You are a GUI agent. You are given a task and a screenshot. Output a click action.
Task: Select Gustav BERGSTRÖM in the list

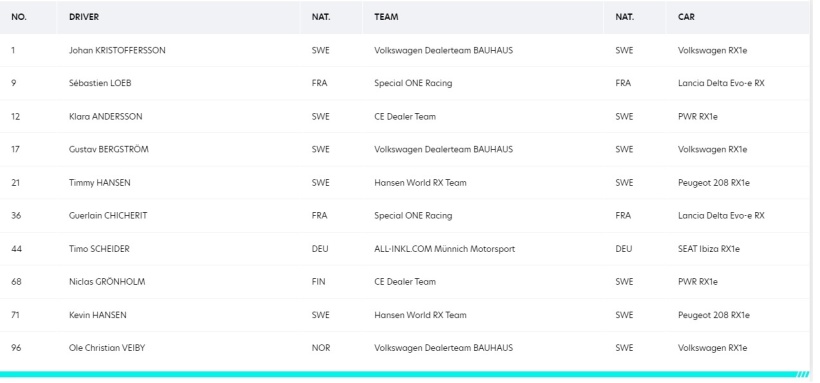[109, 149]
